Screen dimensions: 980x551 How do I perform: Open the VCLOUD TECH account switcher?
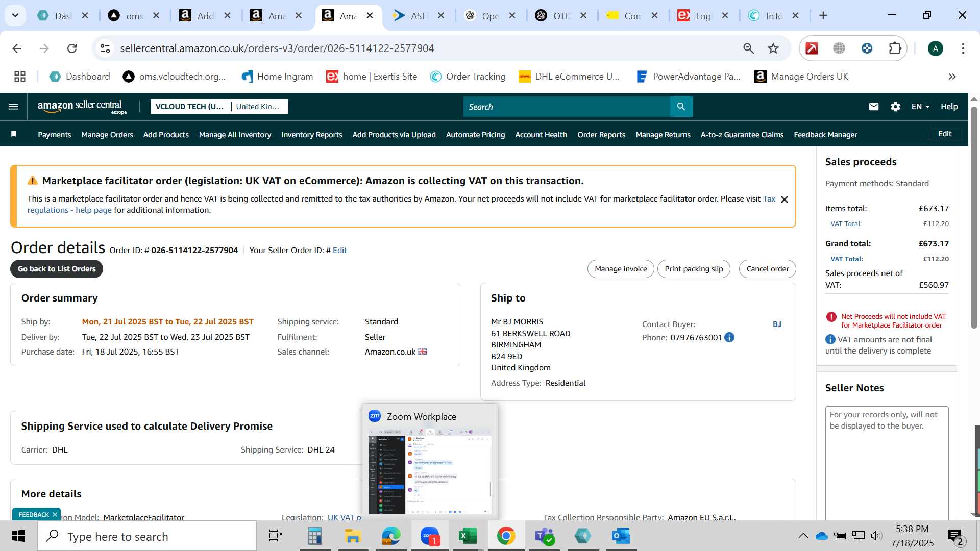189,107
